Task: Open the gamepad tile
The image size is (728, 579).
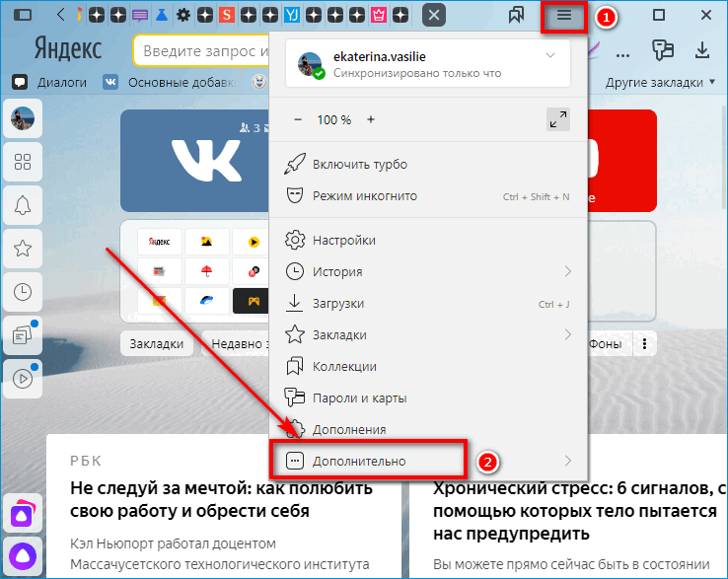Action: 252,301
